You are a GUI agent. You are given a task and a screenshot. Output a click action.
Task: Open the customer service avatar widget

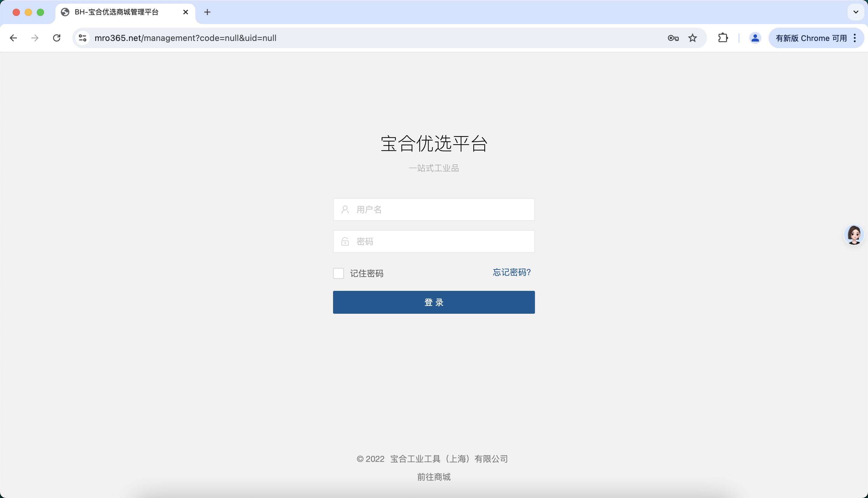(x=854, y=235)
